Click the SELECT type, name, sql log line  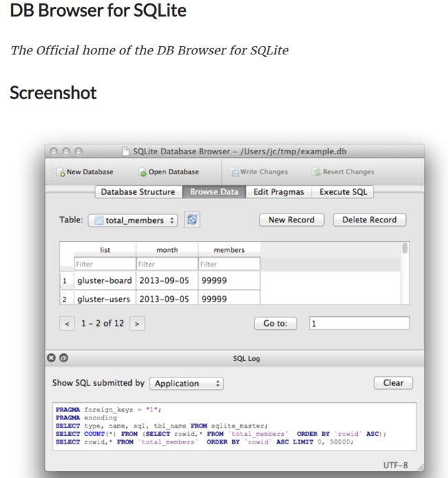(162, 426)
